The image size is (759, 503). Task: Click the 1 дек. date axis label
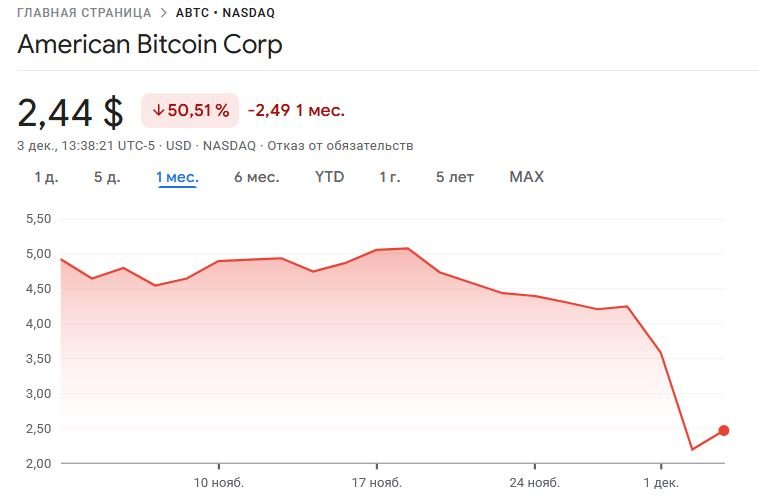tap(660, 484)
